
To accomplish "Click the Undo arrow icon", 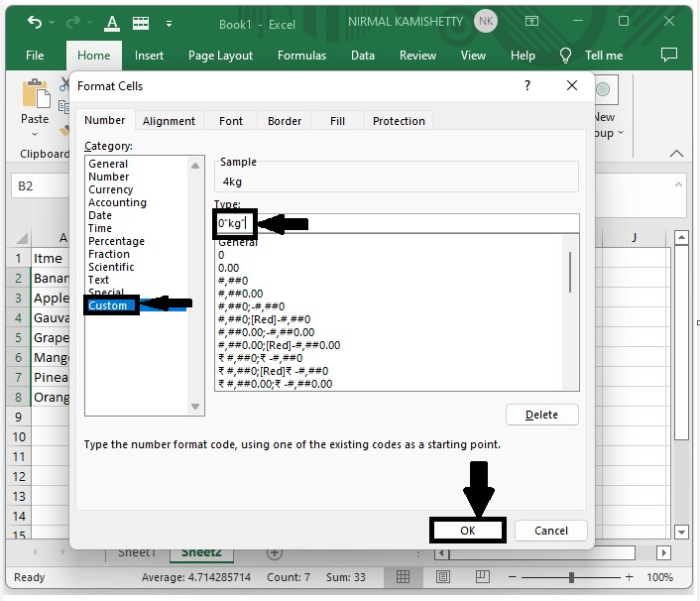I will pos(34,22).
